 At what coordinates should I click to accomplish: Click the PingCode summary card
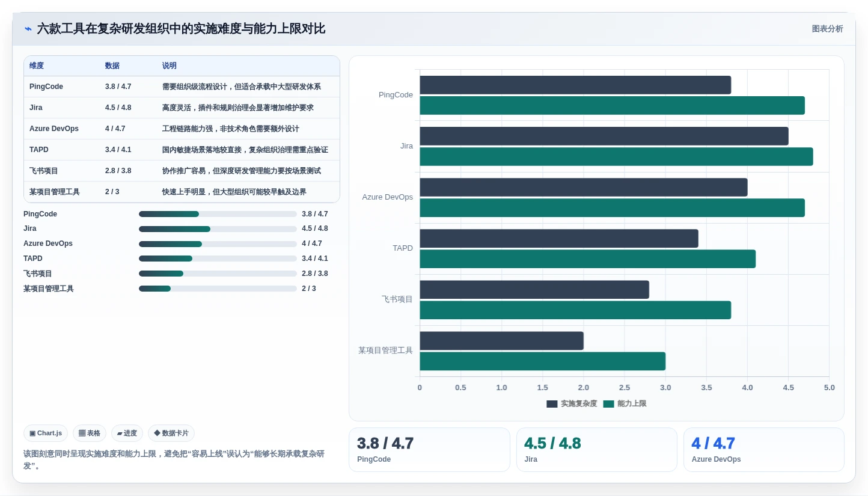[429, 450]
